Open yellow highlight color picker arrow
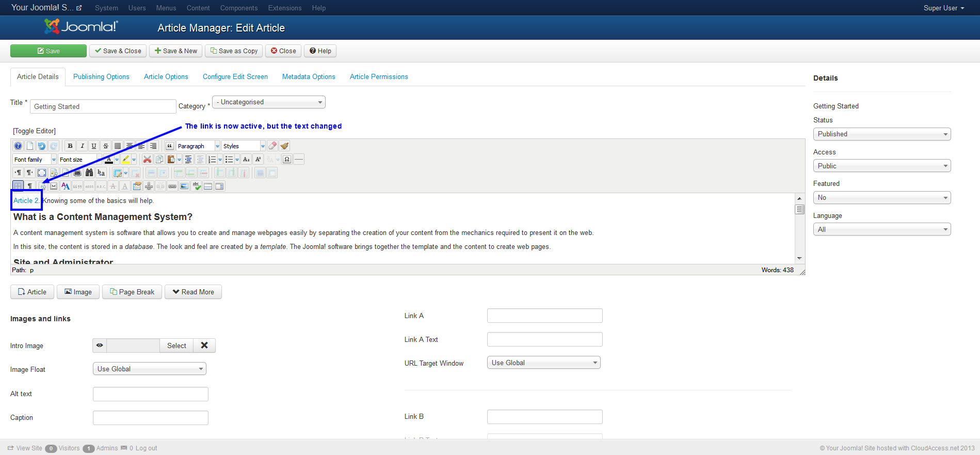The height and width of the screenshot is (455, 980). (x=134, y=160)
